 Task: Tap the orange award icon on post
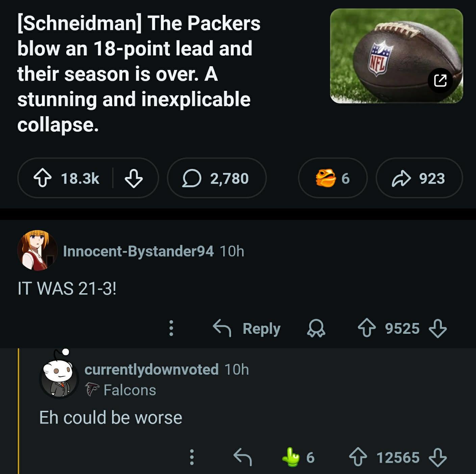point(326,178)
